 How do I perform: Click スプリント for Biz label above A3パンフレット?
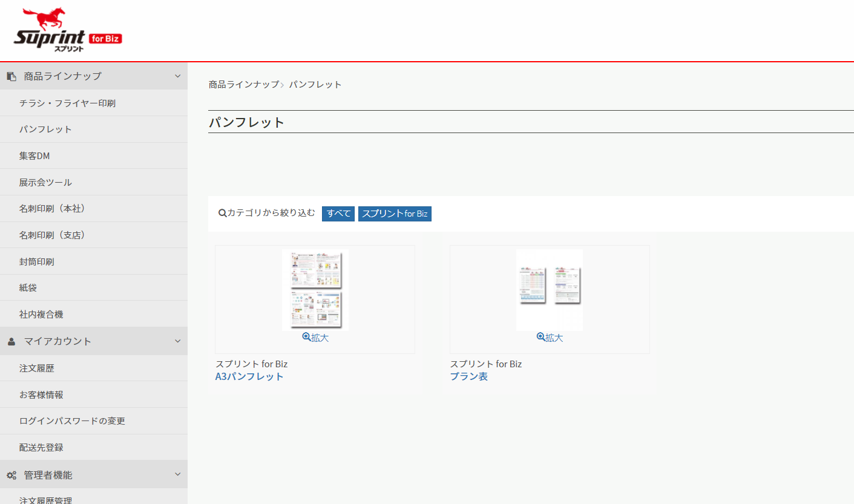pyautogui.click(x=251, y=364)
